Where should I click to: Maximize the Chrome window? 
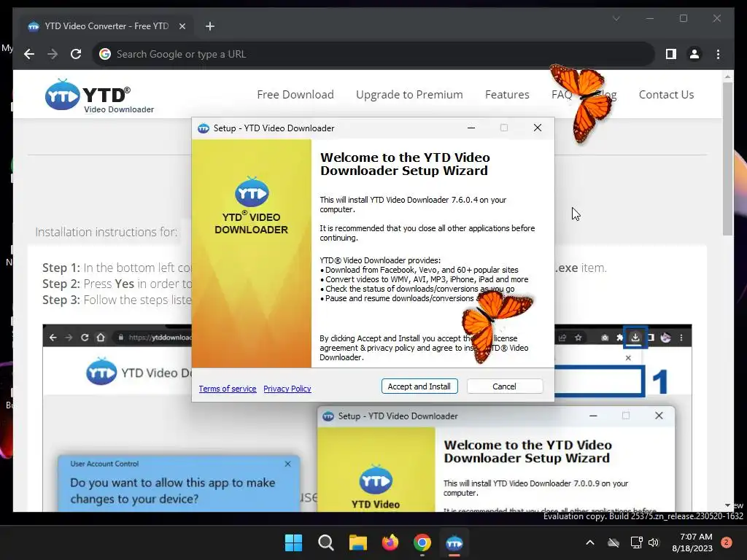tap(683, 18)
